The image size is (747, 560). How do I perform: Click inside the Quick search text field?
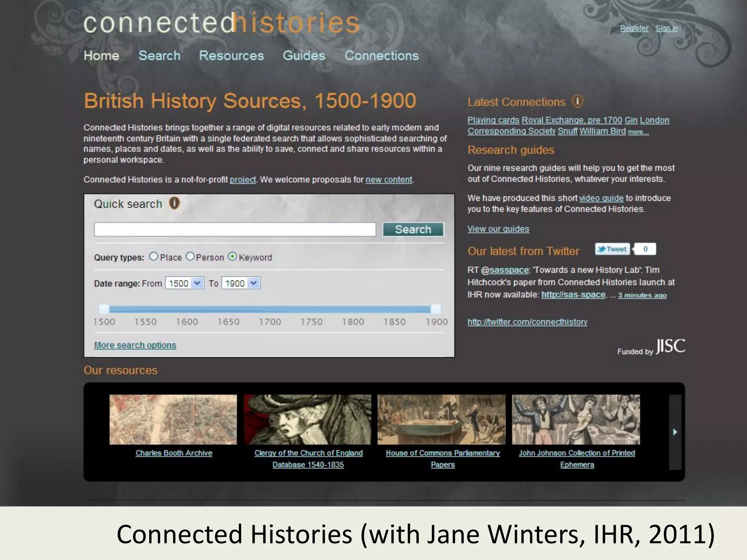235,229
